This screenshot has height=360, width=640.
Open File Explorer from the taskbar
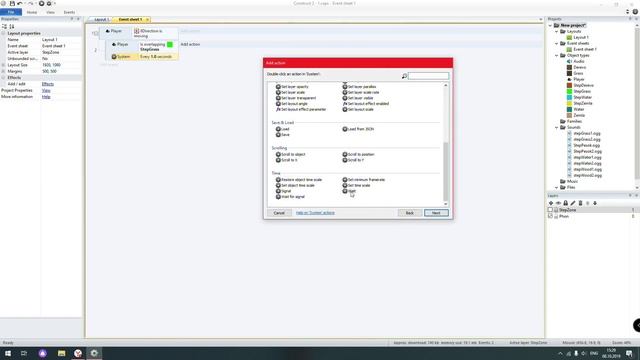(x=61, y=353)
